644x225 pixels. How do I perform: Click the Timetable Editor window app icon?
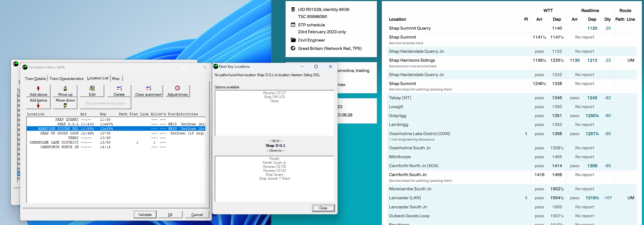pyautogui.click(x=25, y=67)
